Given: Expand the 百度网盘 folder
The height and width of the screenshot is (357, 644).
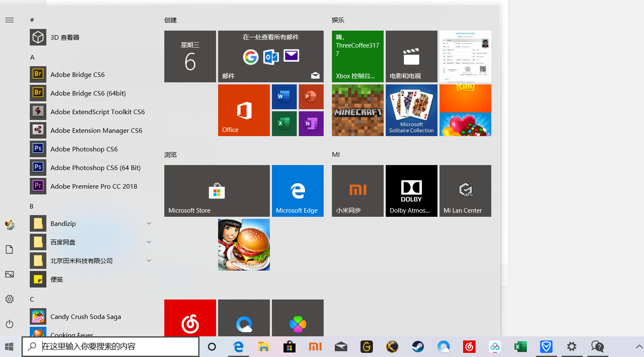Looking at the screenshot, I should (x=90, y=242).
